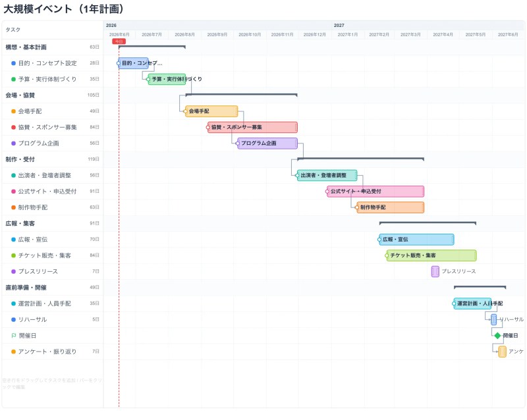Click the green 開催日 milestone diamond
527x420 pixels.
(x=497, y=336)
